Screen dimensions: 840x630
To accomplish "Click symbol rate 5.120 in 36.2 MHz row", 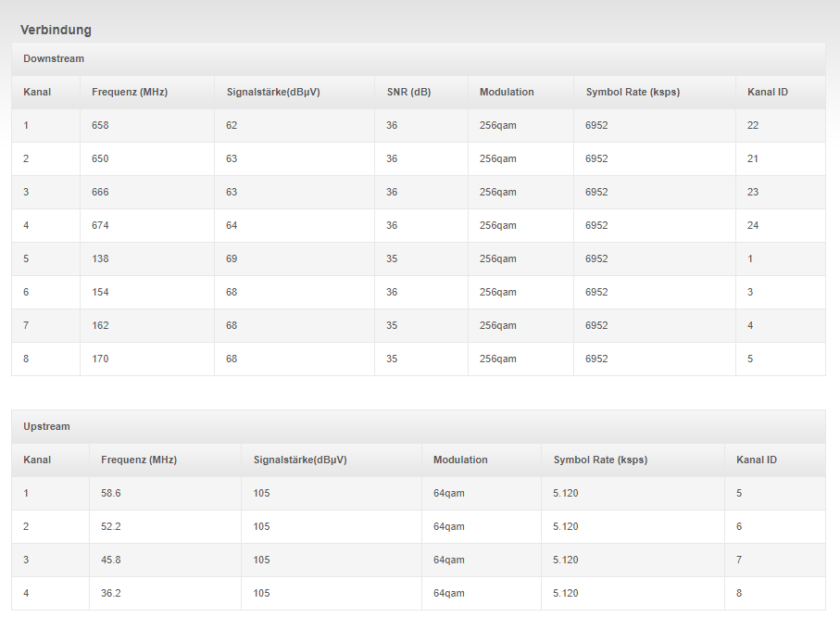I will (566, 593).
